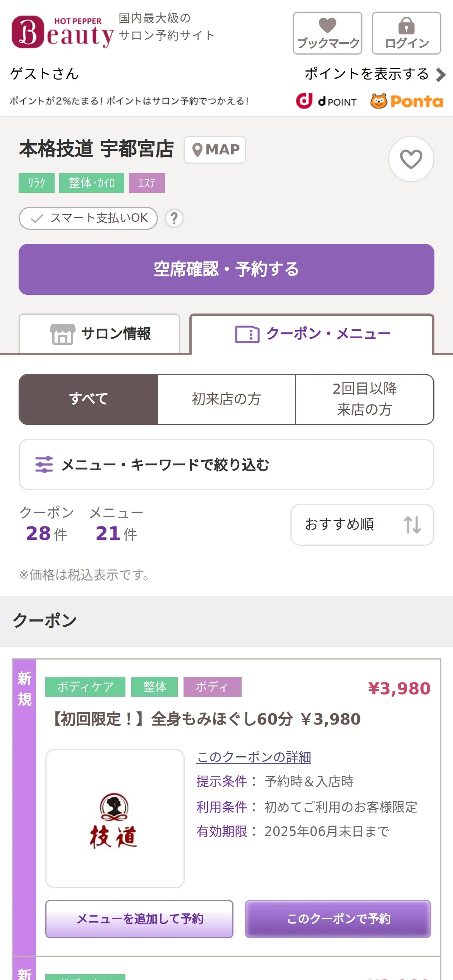This screenshot has width=453, height=980.
Task: Select the 2回目以降来店の方 filter option
Action: tap(365, 399)
